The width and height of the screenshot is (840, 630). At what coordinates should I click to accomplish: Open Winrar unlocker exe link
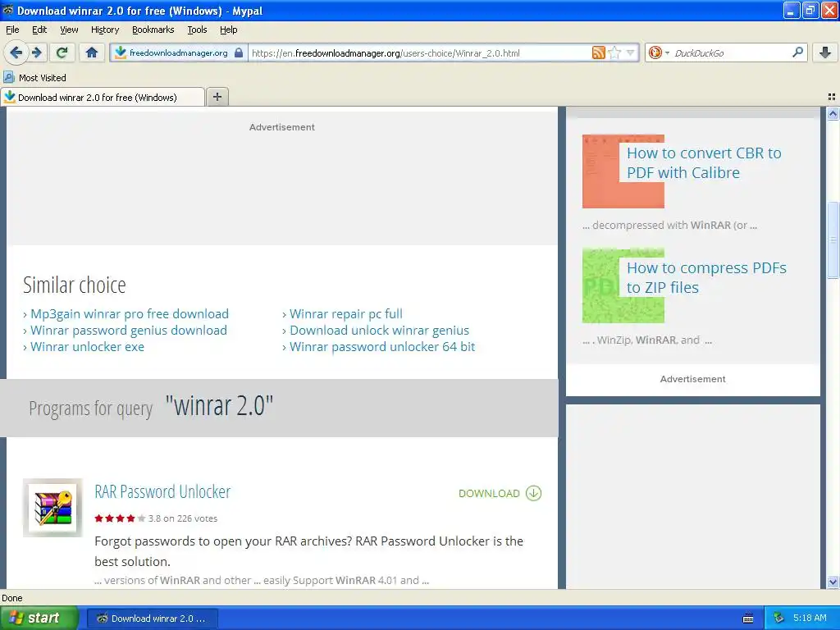[87, 347]
